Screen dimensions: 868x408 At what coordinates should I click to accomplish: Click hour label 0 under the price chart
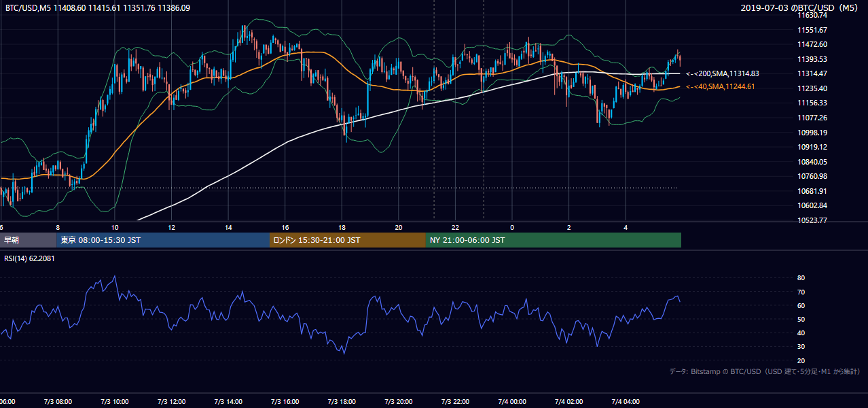click(x=512, y=227)
